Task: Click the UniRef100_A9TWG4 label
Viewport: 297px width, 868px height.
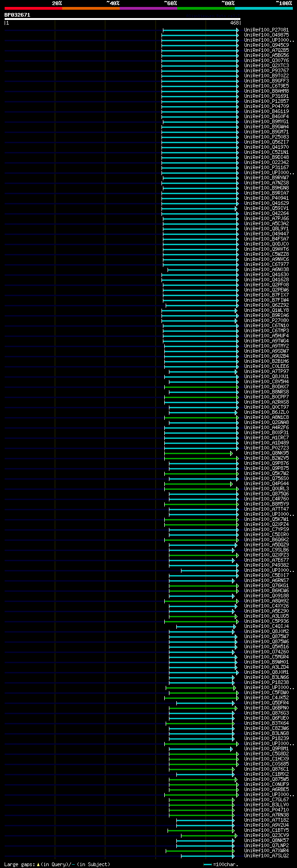Action: click(266, 341)
